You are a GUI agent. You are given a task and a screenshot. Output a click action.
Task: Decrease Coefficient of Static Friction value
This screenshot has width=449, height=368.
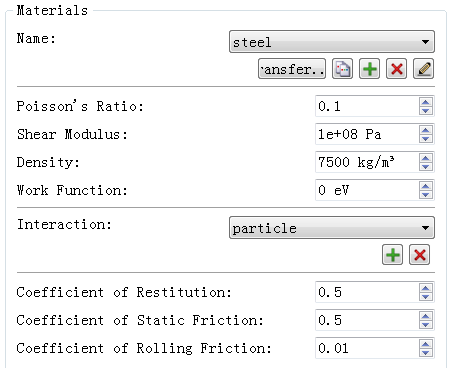tap(426, 325)
